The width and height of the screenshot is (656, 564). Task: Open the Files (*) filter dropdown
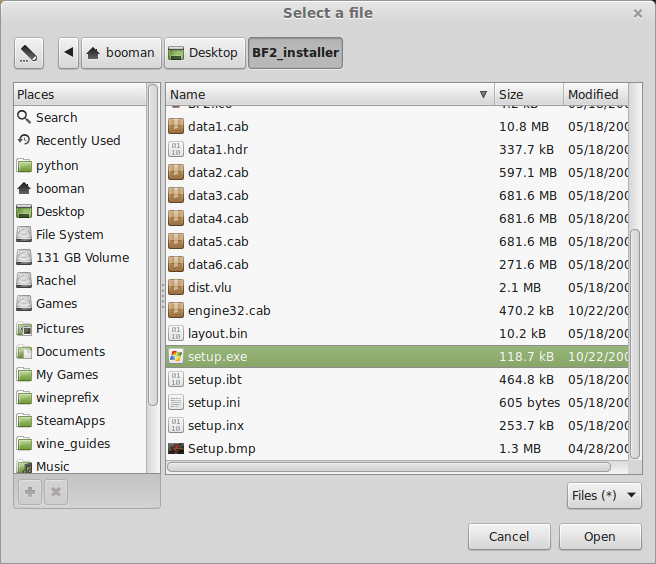tap(604, 495)
